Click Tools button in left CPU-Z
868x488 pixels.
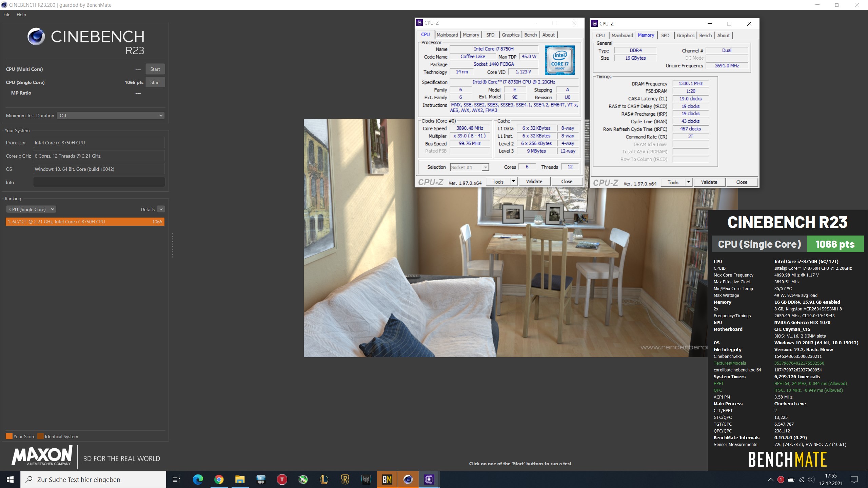[498, 182]
